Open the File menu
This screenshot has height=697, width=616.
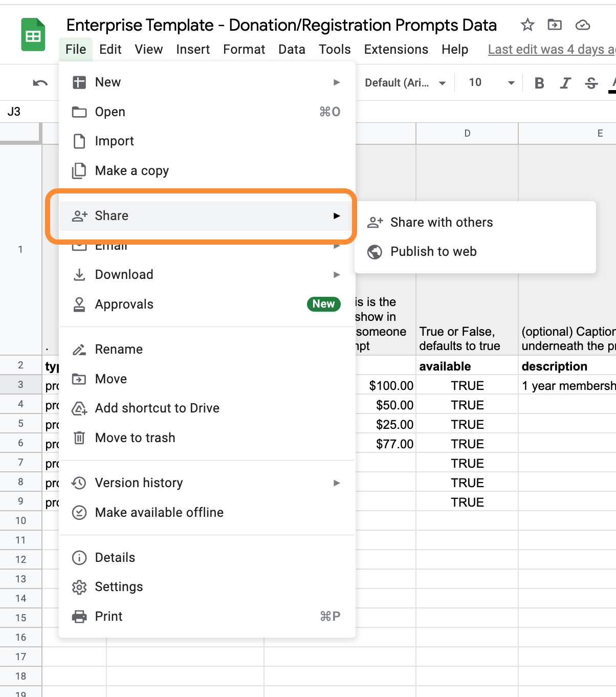[76, 50]
